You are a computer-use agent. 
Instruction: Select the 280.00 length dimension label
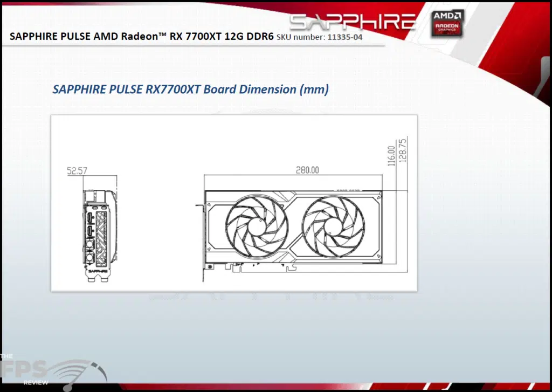pyautogui.click(x=307, y=170)
